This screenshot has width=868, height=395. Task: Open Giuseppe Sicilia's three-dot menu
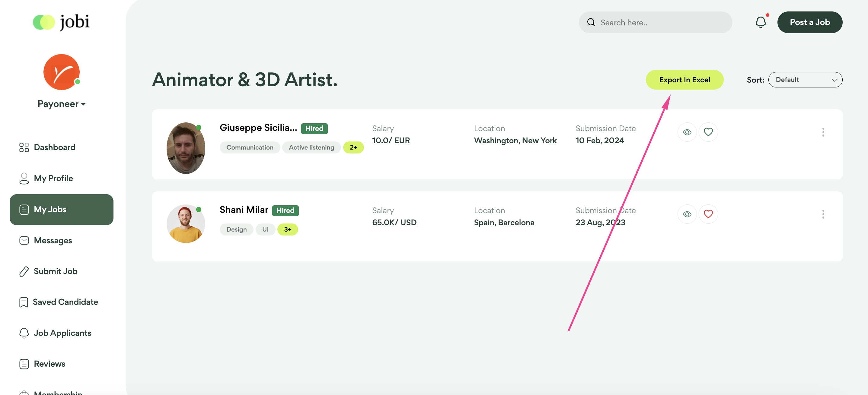click(823, 132)
